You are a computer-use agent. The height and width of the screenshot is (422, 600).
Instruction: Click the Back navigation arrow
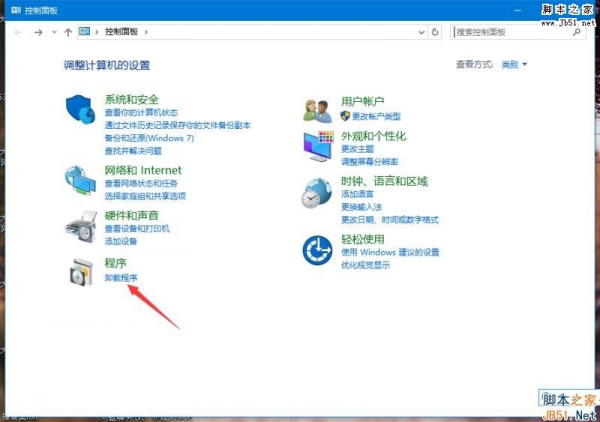pyautogui.click(x=18, y=32)
